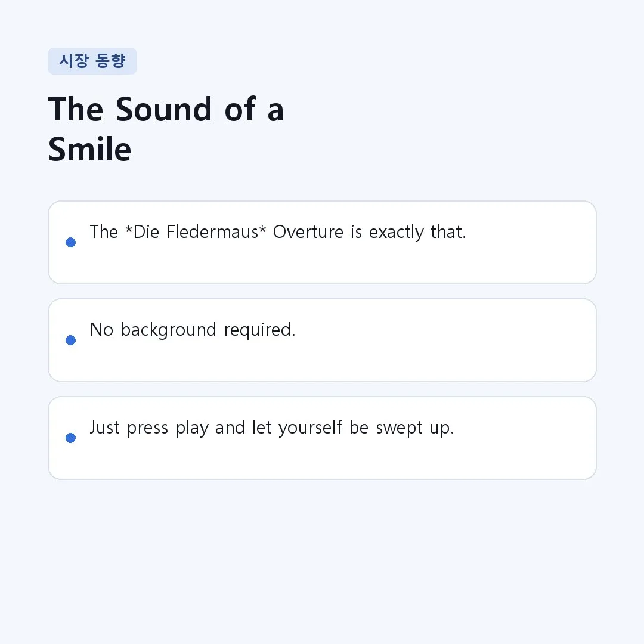The width and height of the screenshot is (644, 644).
Task: Click the word Overture in first card
Action: tap(308, 231)
